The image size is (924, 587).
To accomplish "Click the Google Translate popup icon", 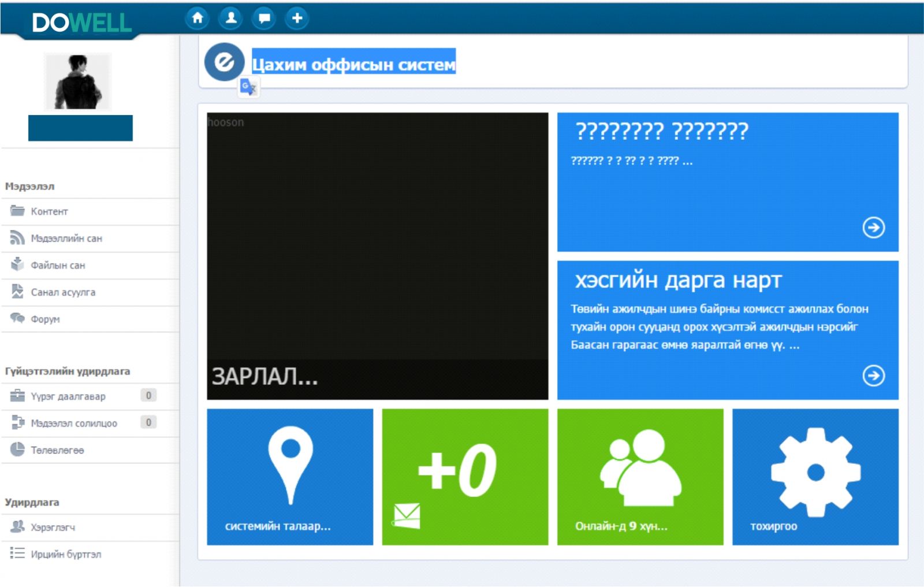I will 248,88.
